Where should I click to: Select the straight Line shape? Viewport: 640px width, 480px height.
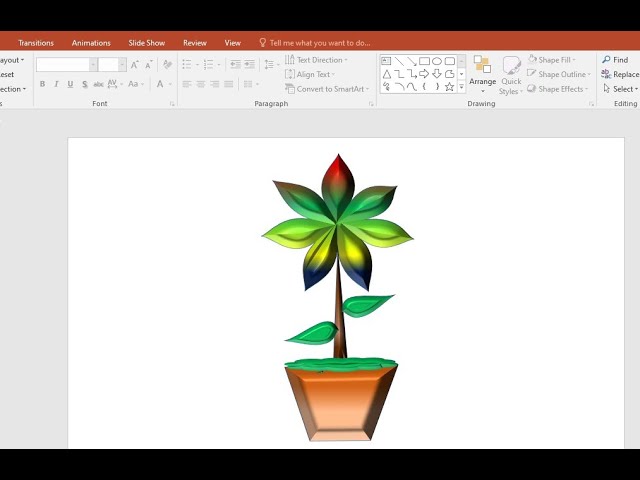coord(399,61)
